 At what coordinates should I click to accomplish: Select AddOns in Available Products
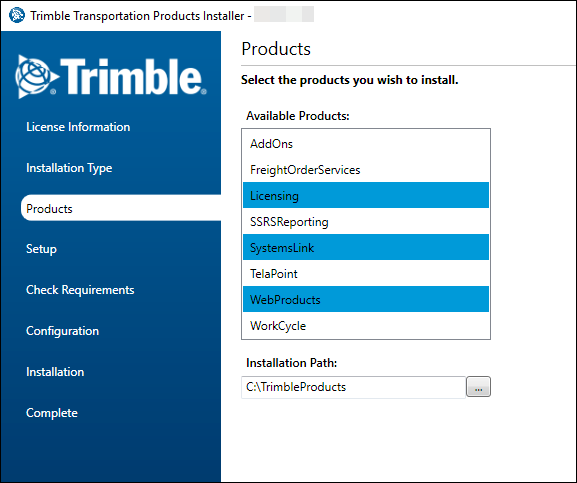click(x=366, y=143)
